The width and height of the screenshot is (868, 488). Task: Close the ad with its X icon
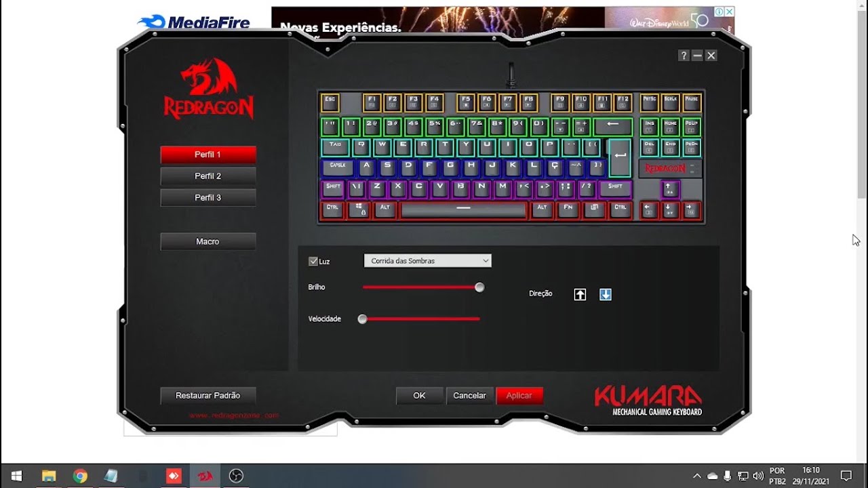coord(729,12)
